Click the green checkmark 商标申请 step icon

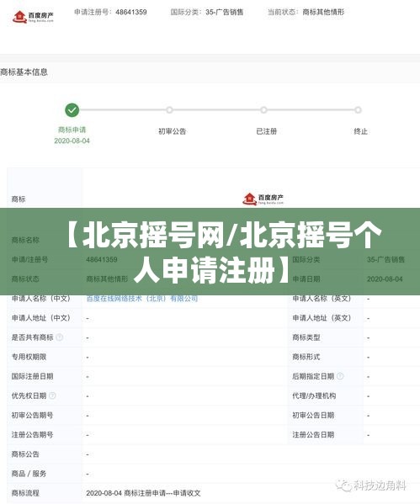(x=72, y=110)
